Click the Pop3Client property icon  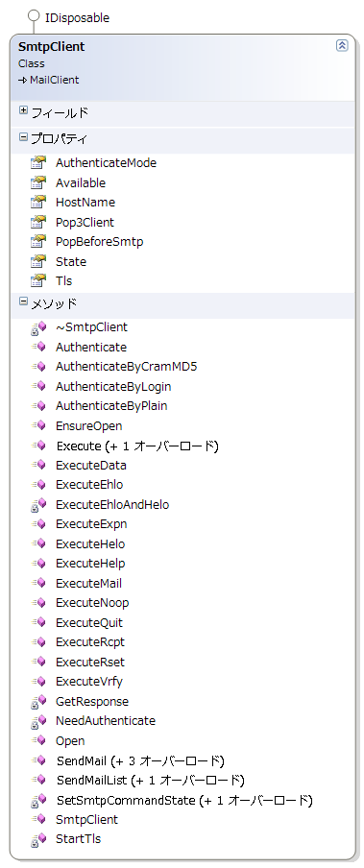38,222
